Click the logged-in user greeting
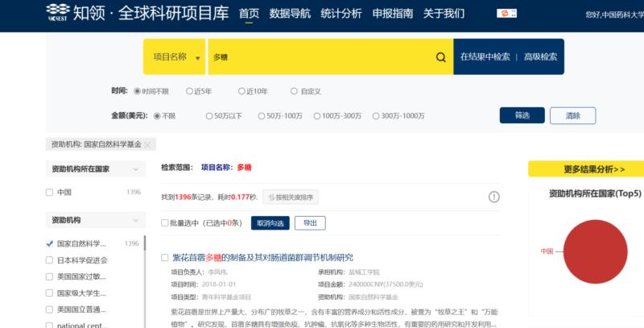Image resolution: width=644 pixels, height=328 pixels. 614,15
